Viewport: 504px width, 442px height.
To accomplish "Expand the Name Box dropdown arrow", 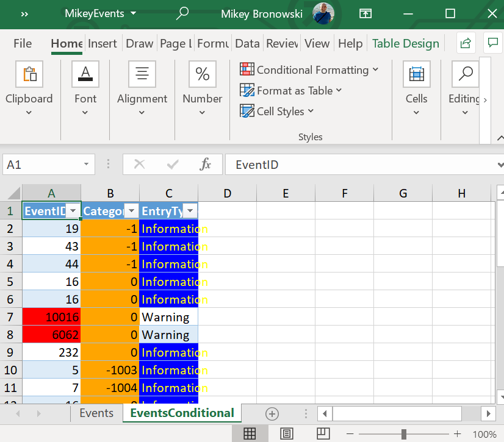I will click(87, 165).
